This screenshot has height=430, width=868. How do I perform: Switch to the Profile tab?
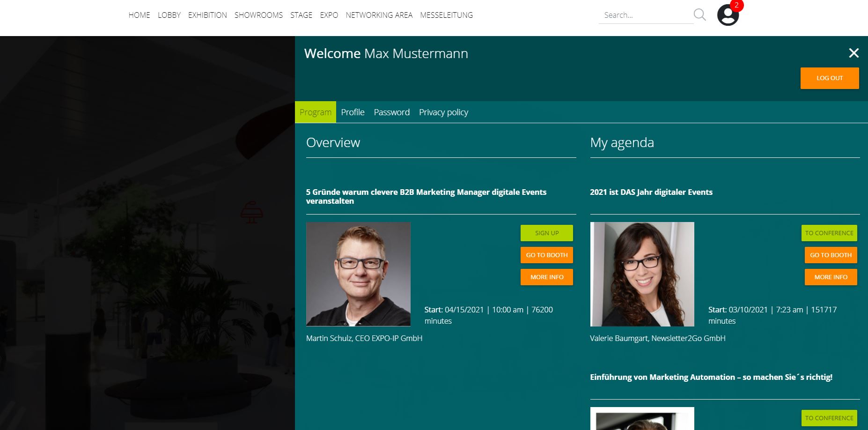click(353, 112)
